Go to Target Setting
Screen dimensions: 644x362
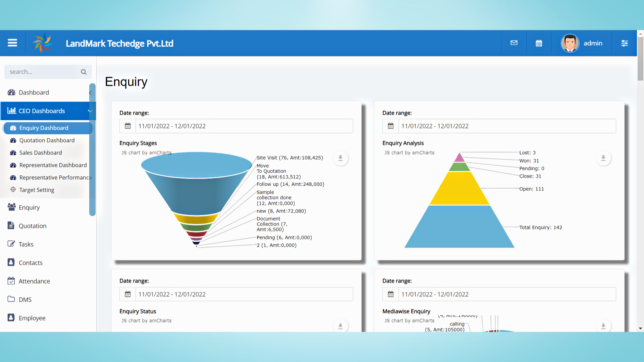click(x=37, y=190)
